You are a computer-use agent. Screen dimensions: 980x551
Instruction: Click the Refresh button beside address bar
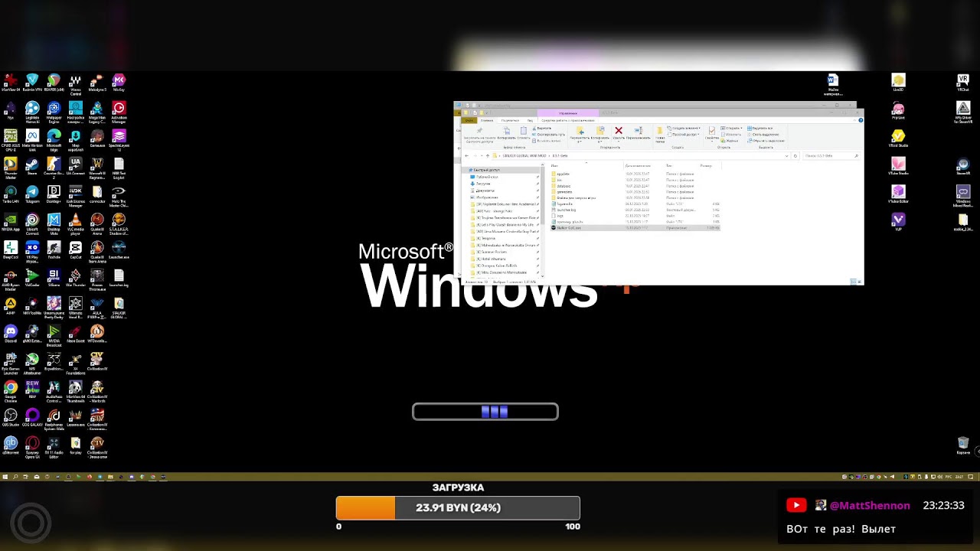[795, 156]
